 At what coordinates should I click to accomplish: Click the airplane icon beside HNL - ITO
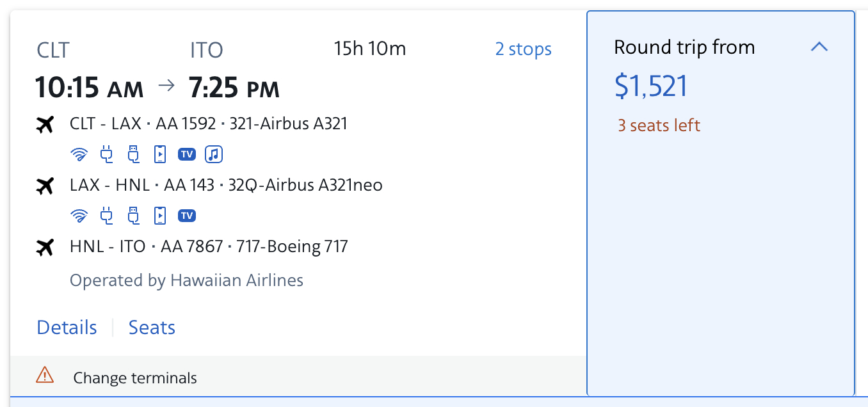(x=45, y=247)
